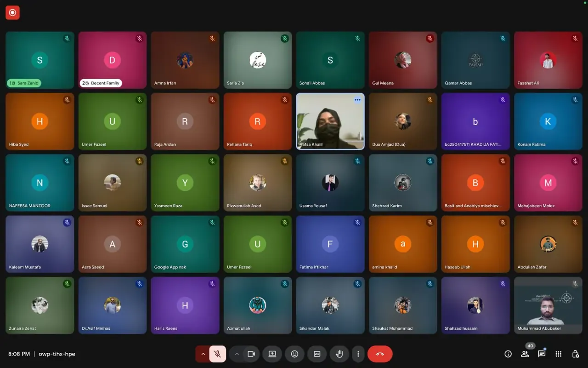Select Muhammad Abubaker's video tile

click(x=548, y=305)
